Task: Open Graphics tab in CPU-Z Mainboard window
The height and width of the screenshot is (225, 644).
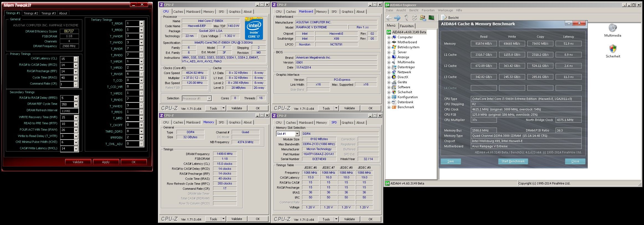Action: pos(347,12)
